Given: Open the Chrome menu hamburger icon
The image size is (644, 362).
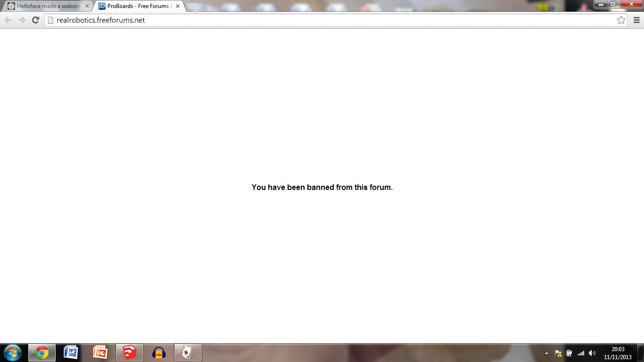Looking at the screenshot, I should 636,20.
